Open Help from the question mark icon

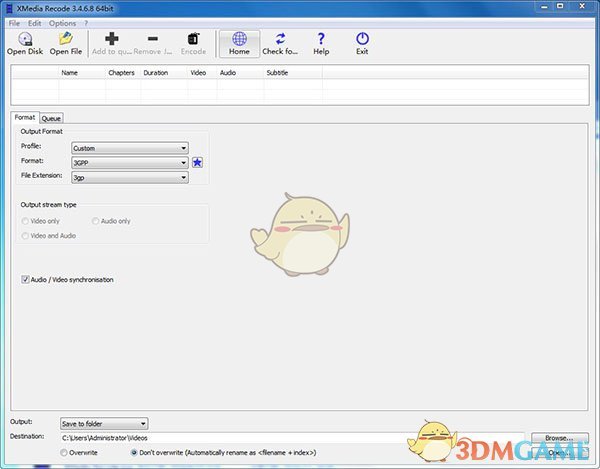321,44
